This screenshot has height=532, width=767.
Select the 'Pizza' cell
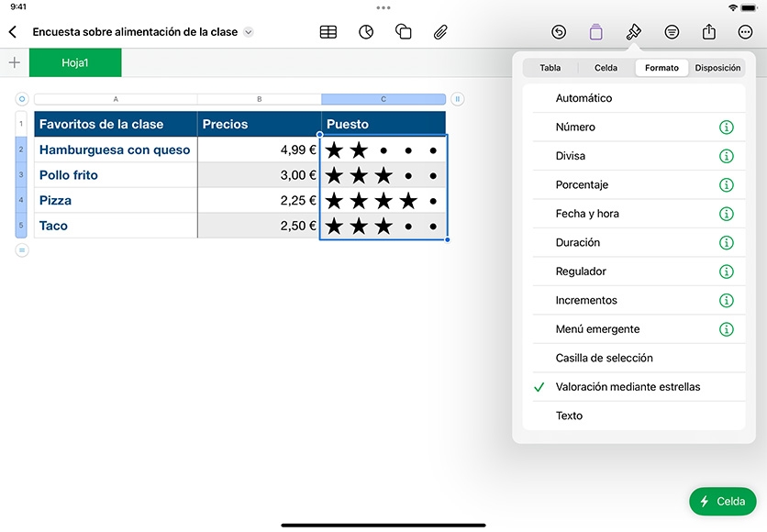point(116,201)
